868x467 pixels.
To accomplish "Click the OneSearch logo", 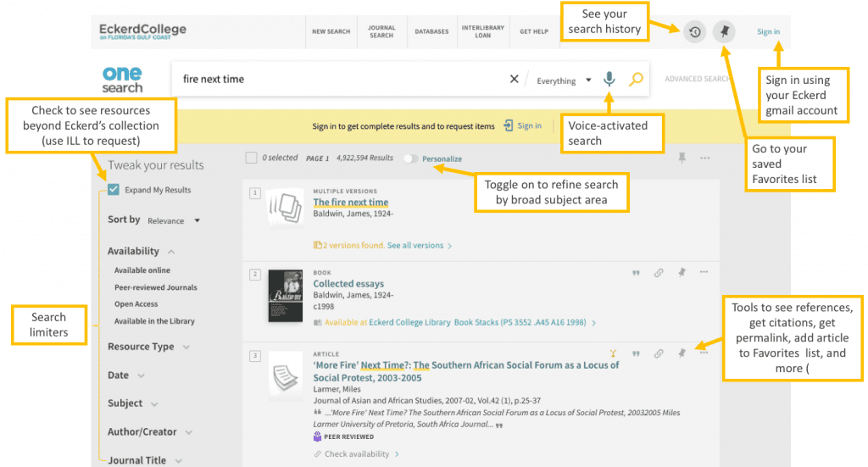I will coord(122,80).
